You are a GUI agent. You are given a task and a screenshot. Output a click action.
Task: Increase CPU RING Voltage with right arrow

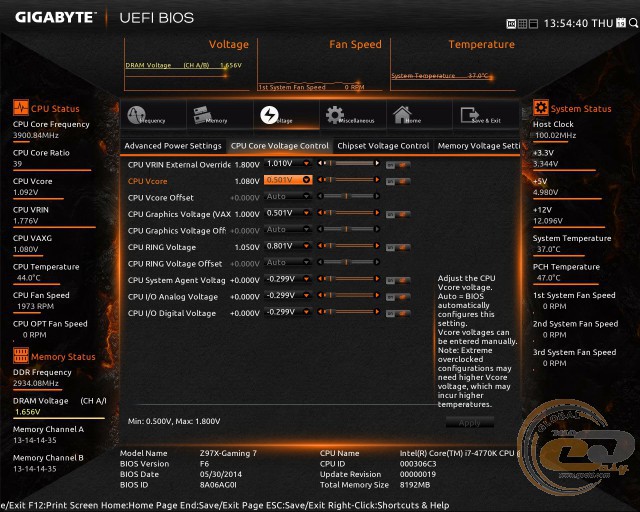377,246
